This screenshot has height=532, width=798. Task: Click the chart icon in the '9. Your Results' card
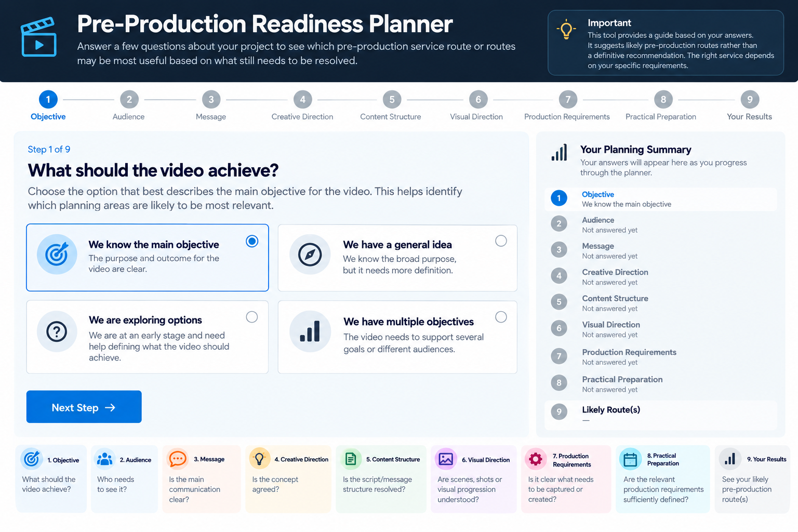(x=730, y=459)
